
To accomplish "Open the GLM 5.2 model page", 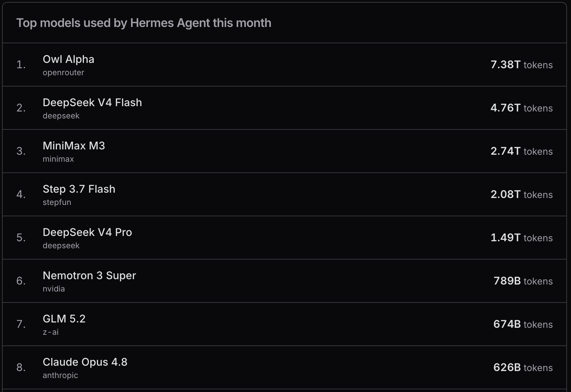I will tap(64, 319).
